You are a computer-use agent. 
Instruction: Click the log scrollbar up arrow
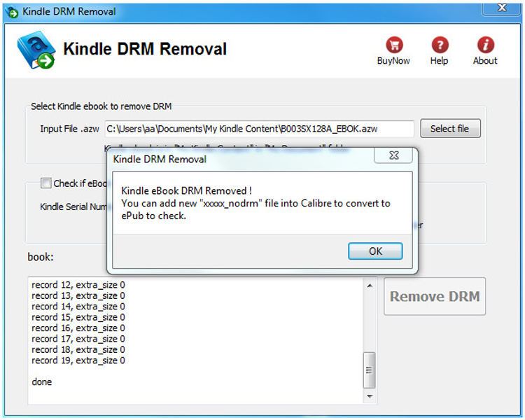point(370,284)
